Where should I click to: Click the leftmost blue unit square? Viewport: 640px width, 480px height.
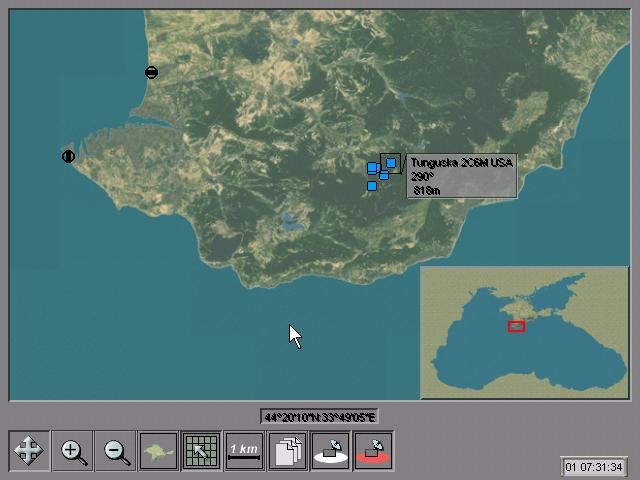372,168
